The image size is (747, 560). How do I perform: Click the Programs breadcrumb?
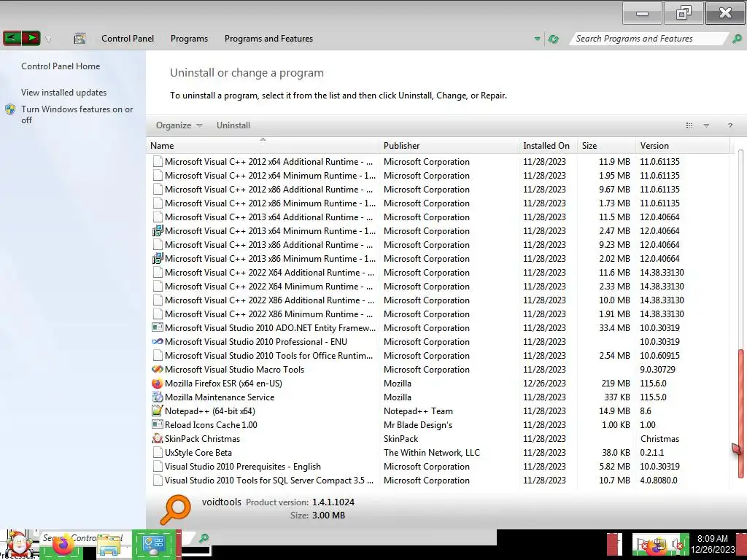coord(189,39)
